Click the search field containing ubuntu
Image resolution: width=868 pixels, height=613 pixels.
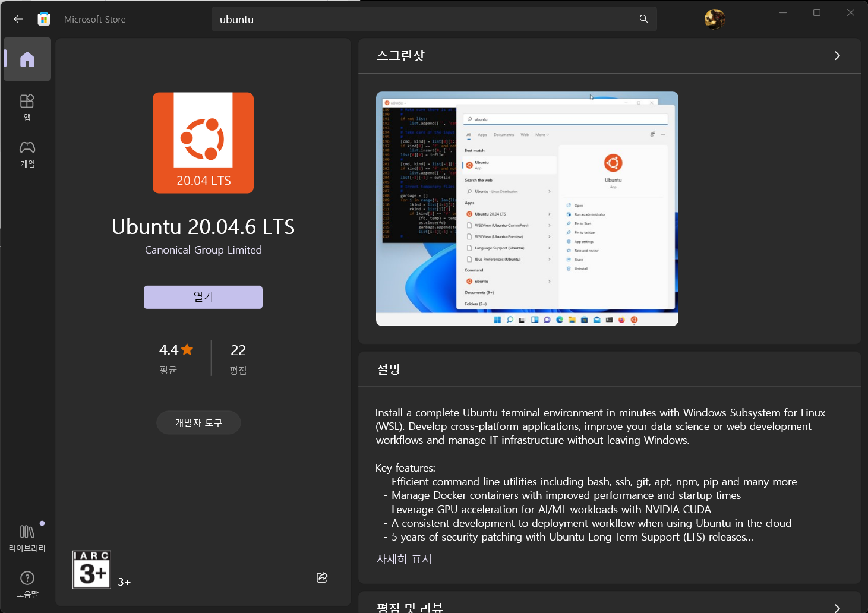coord(434,19)
